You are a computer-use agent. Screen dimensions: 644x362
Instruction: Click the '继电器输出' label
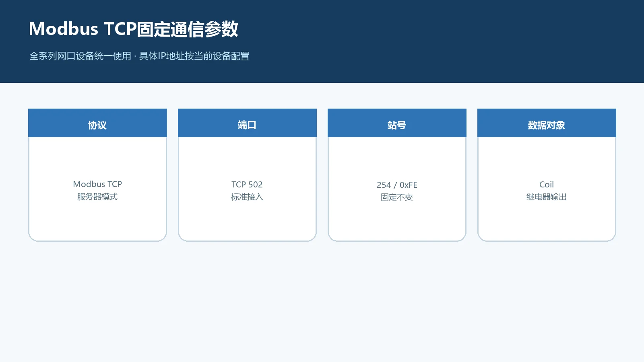[x=547, y=197]
